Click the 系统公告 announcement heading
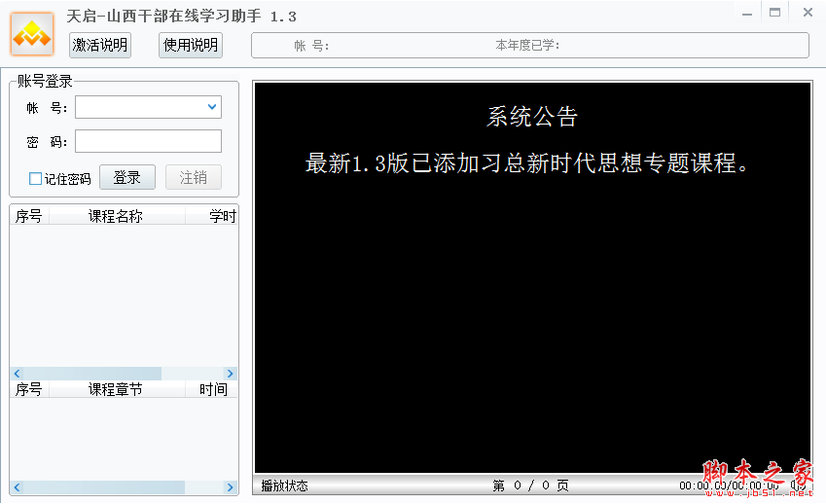Screen dimensions: 826x504 [532, 117]
